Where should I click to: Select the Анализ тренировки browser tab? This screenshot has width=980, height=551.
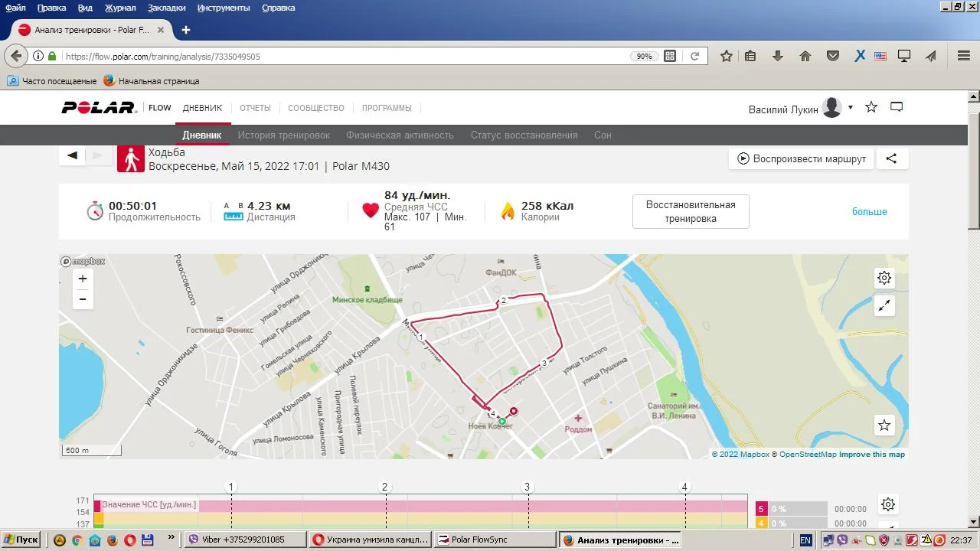tap(90, 30)
